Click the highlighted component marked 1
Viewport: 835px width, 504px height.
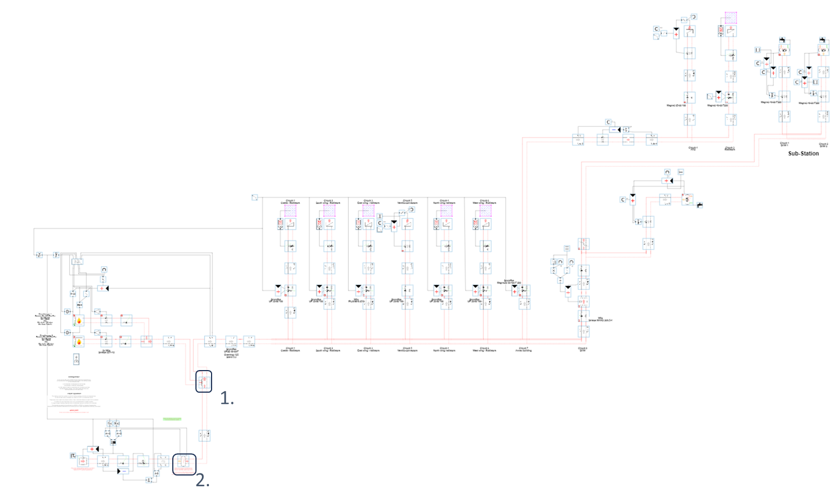pos(204,381)
